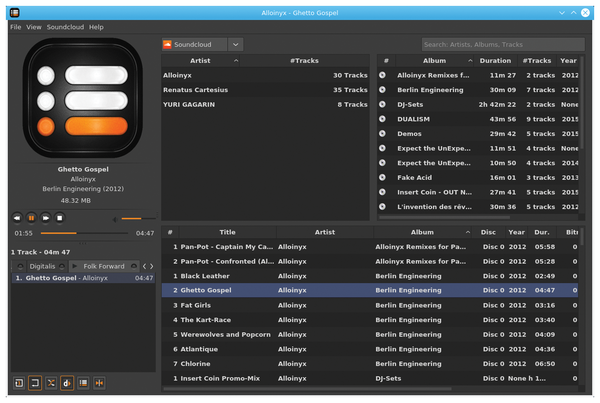
Task: Select artist Alloinyx in artist list
Action: (x=265, y=75)
